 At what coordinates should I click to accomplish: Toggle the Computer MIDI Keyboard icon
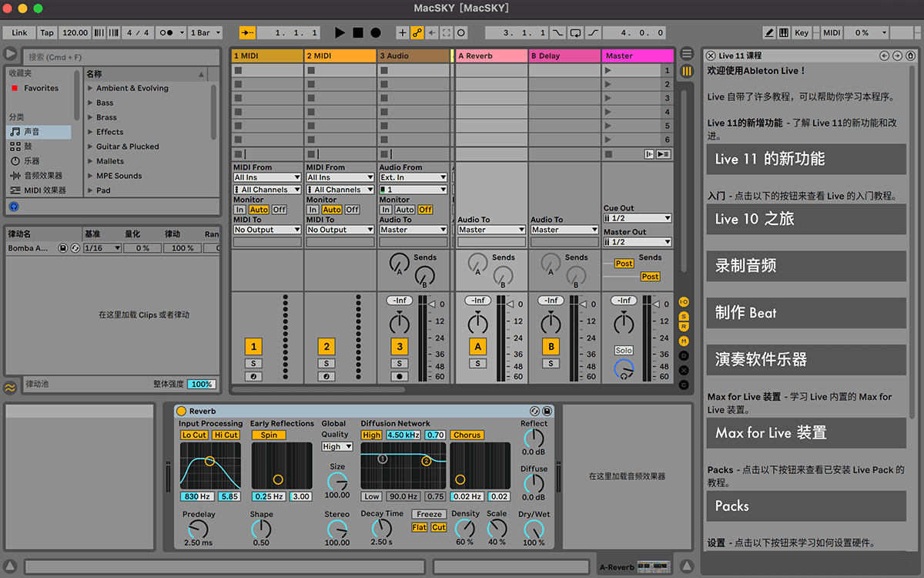point(784,33)
